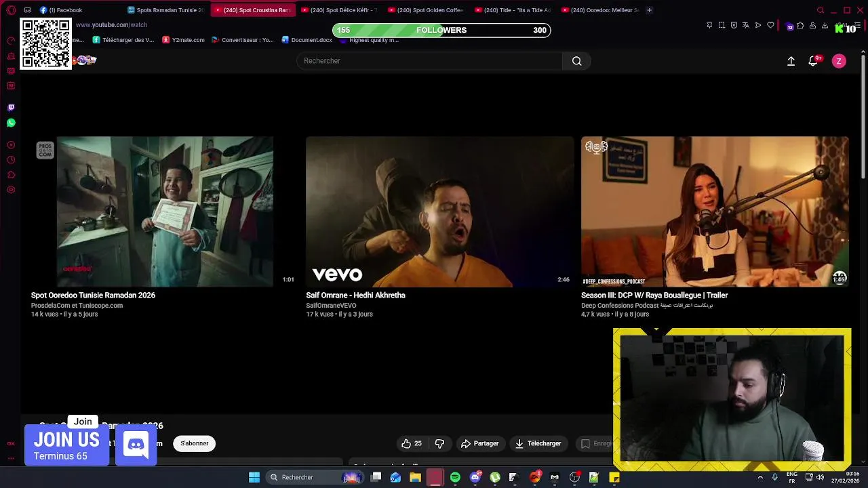The height and width of the screenshot is (488, 868).
Task: Switch to Spot Délice Kéfir tab
Action: [340, 10]
